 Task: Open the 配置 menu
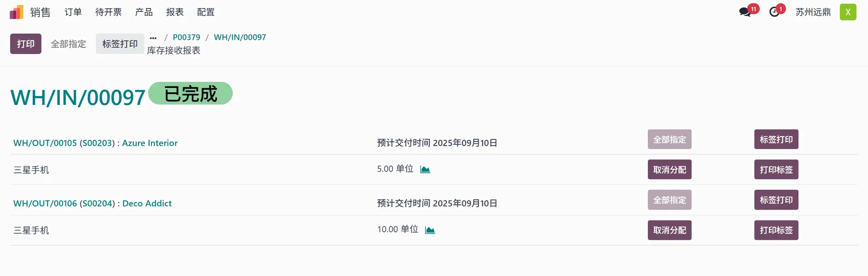pyautogui.click(x=206, y=12)
